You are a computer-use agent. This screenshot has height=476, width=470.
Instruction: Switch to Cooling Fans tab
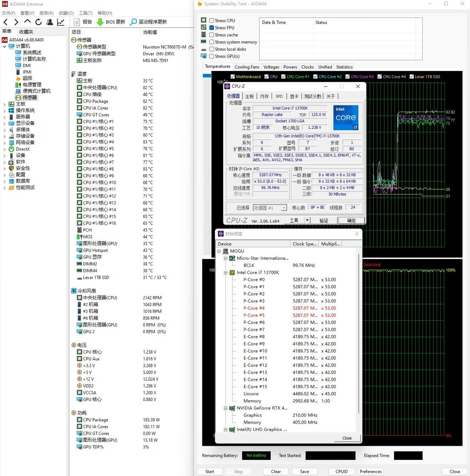coord(247,67)
